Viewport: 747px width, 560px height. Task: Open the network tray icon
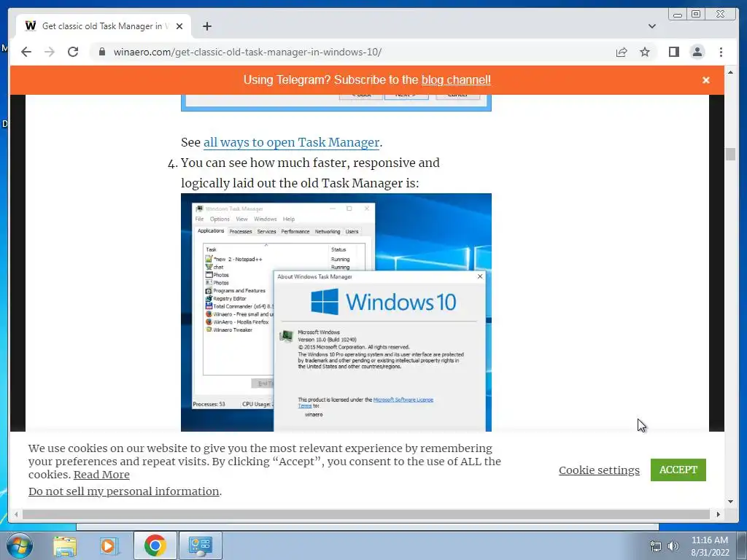656,546
